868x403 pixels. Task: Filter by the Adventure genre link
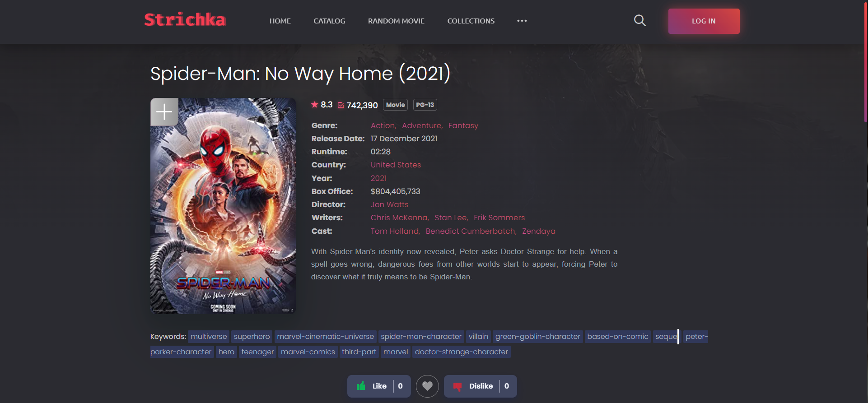point(422,125)
